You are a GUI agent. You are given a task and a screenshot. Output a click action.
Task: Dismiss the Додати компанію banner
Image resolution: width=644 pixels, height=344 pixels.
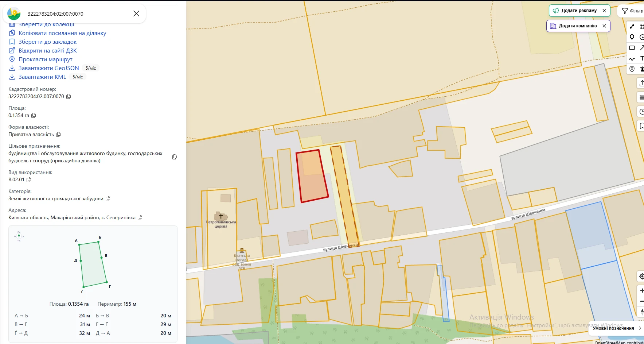604,26
